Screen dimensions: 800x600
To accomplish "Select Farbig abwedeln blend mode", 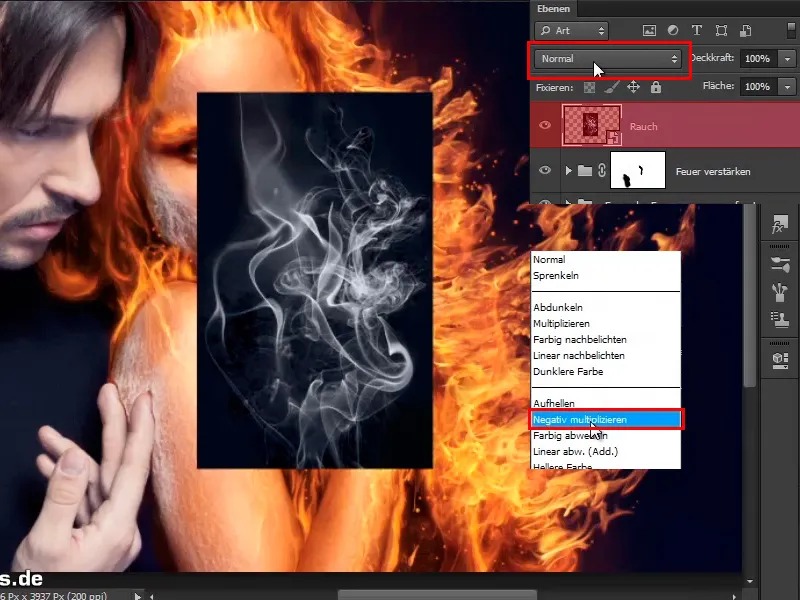I will tap(606, 436).
